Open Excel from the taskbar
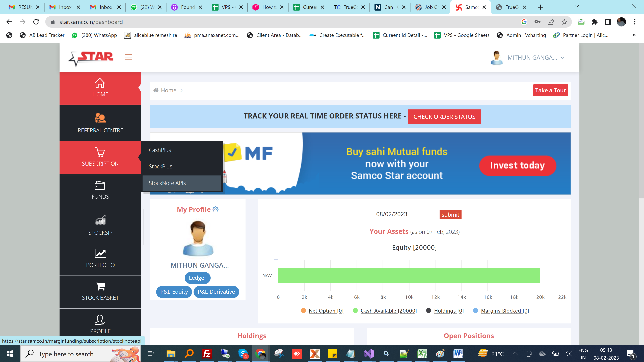Viewport: 644px width, 362px height. point(422,353)
